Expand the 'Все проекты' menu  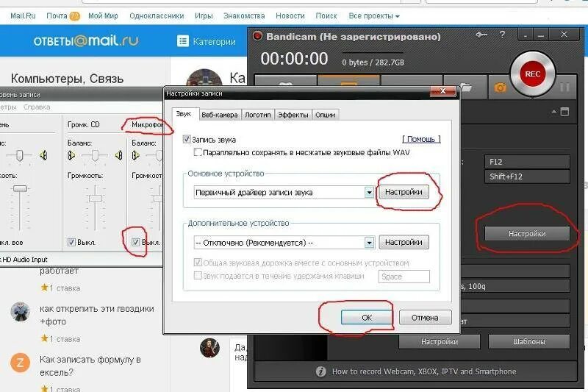tap(374, 16)
